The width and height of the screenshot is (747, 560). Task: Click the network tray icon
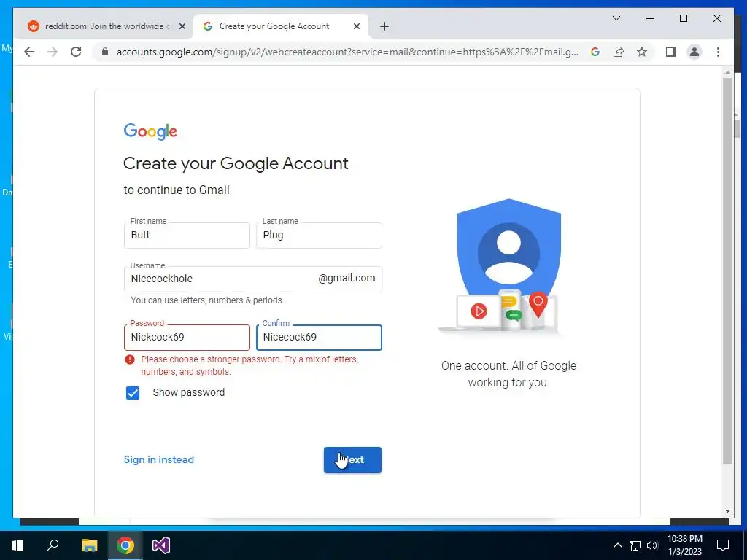point(635,545)
